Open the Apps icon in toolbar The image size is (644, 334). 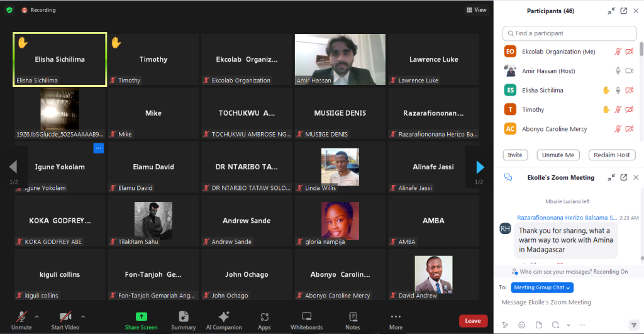coord(264,316)
